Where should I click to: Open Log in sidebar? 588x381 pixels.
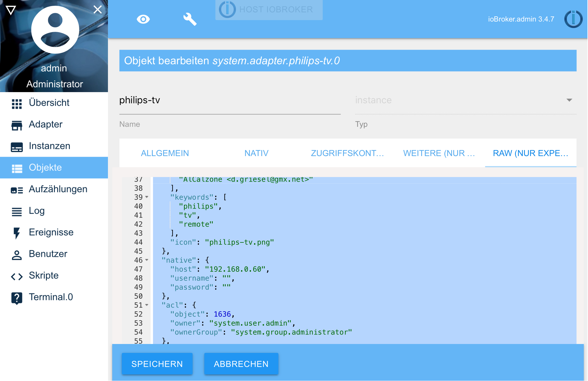point(54,211)
